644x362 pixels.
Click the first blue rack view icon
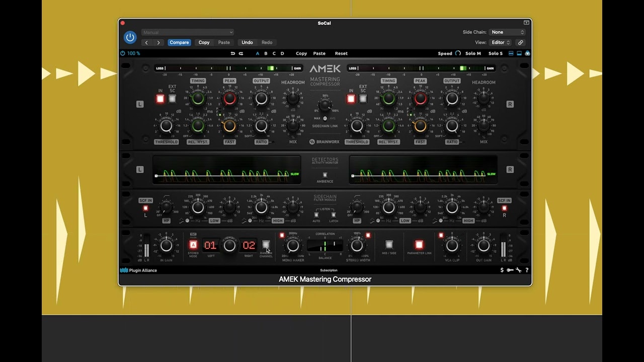[511, 53]
